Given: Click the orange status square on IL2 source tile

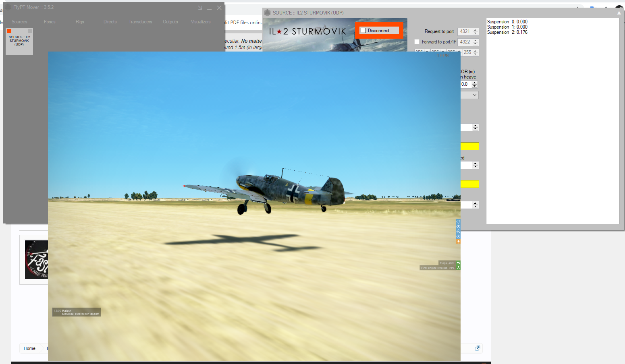Looking at the screenshot, I should 9,31.
